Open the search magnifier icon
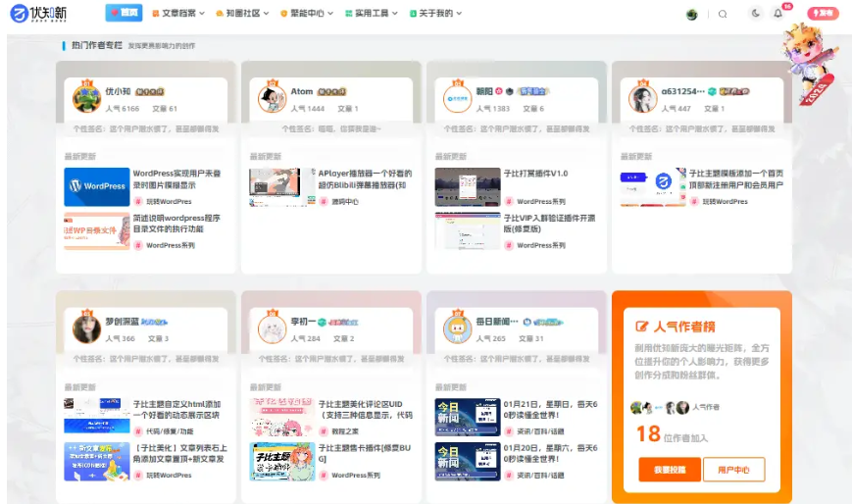852x504 pixels. point(723,14)
